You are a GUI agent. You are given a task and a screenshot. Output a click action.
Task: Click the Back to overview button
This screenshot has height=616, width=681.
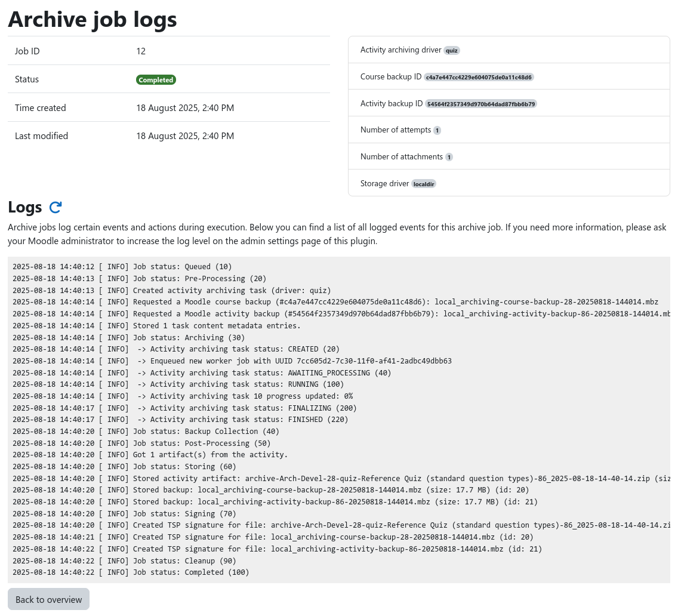coord(49,599)
